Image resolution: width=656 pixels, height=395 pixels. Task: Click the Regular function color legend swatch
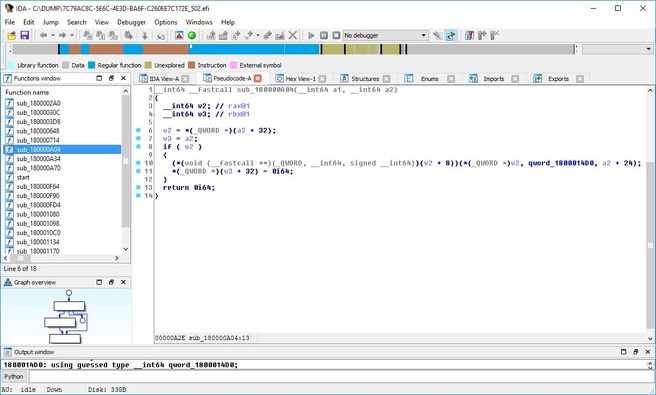point(91,65)
